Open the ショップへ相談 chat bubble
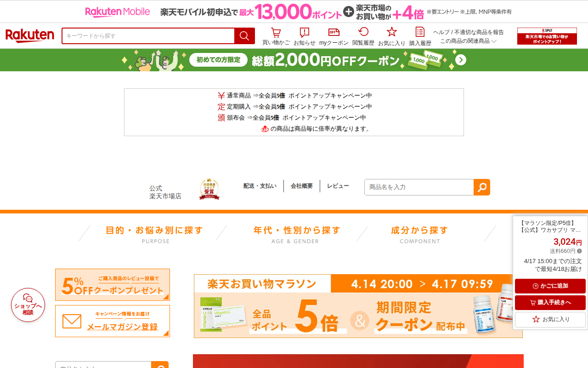This screenshot has width=588, height=368. pos(28,305)
